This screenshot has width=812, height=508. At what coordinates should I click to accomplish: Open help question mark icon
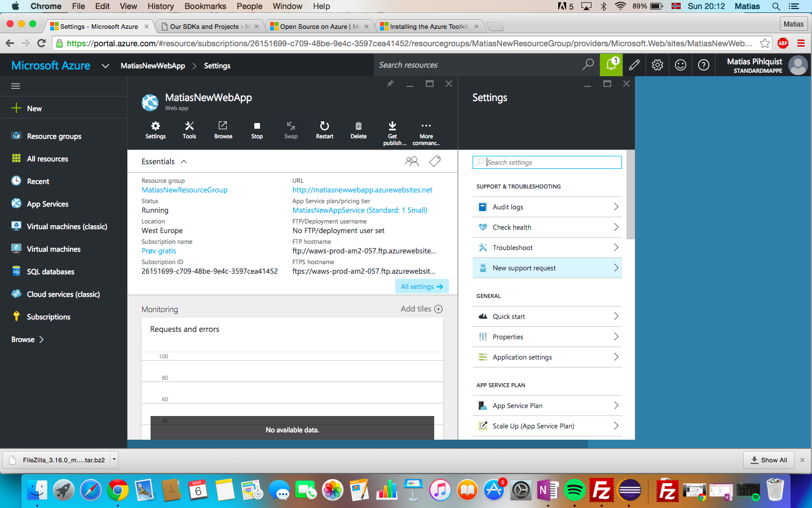(704, 65)
